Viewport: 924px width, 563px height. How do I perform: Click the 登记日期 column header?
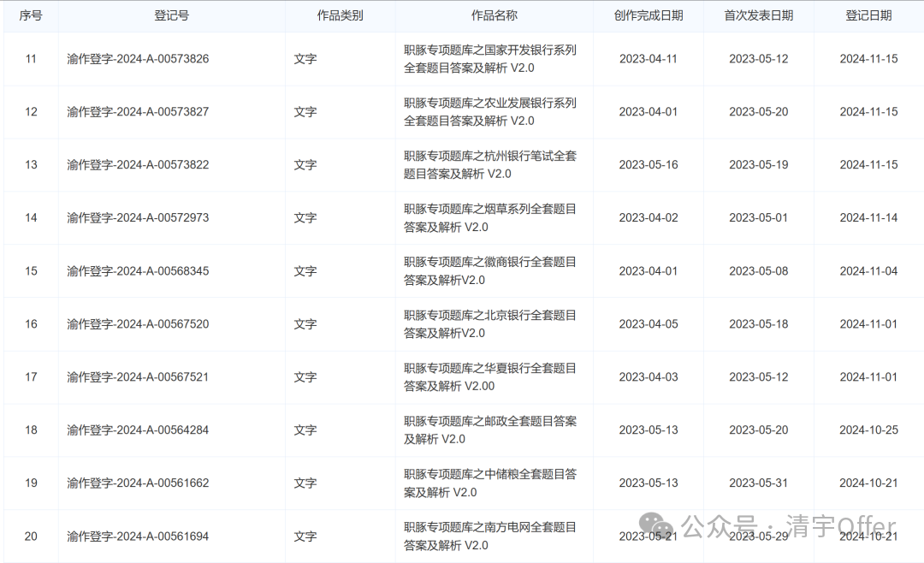click(868, 16)
